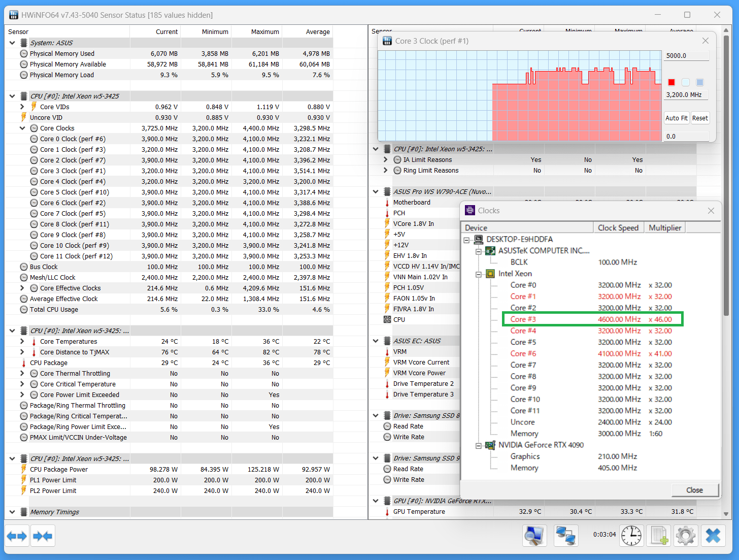Click the CPU Package Power lightning icon
The width and height of the screenshot is (739, 560).
[x=23, y=469]
